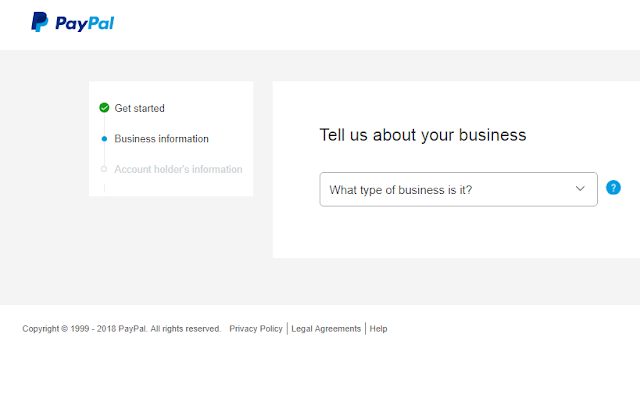
Task: Open the blue question mark help icon
Action: pos(613,188)
